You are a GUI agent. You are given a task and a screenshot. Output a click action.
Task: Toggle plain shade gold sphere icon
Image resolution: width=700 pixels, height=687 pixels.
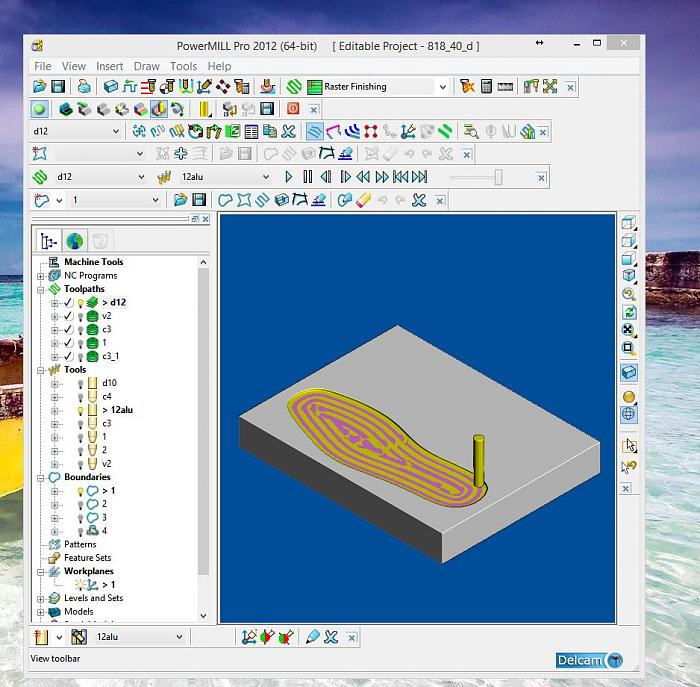click(629, 397)
